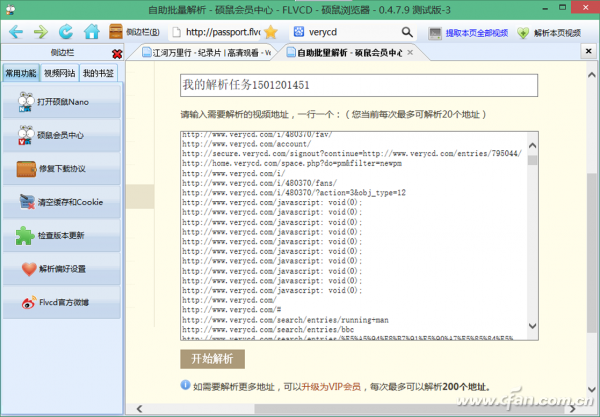Click the 升级为VIP会员 link
The image size is (600, 417).
point(331,387)
